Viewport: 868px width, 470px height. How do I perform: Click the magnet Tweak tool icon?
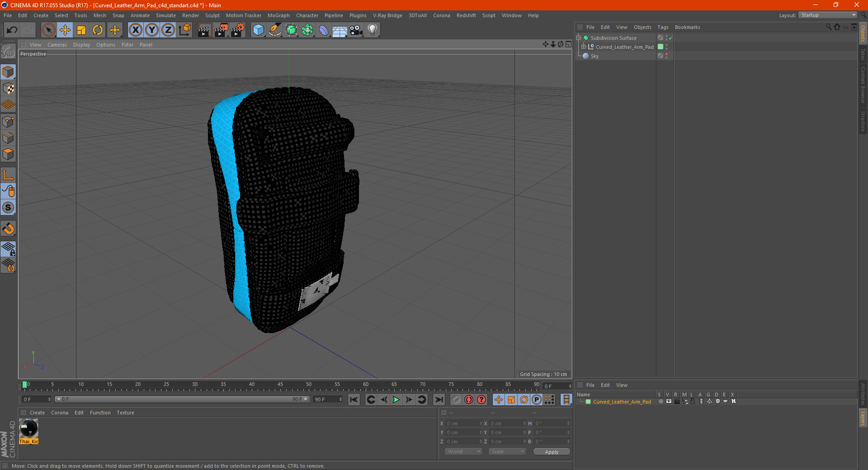8,228
